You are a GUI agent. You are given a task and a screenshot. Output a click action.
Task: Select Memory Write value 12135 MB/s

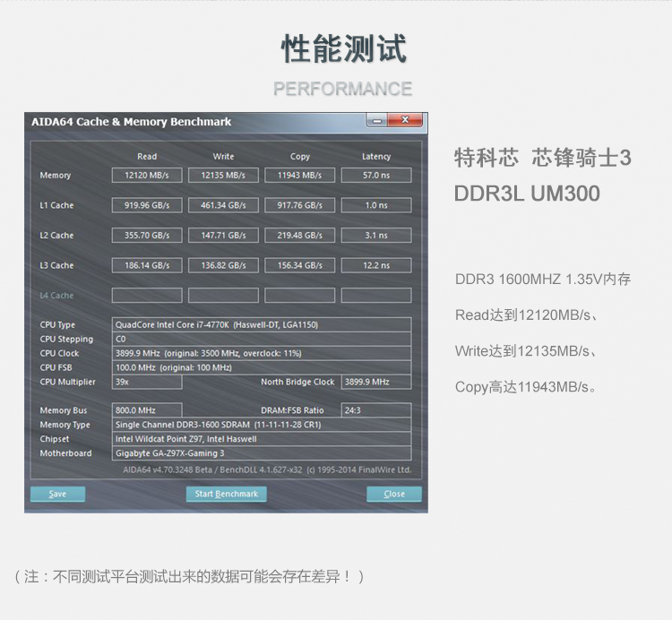[x=223, y=176]
